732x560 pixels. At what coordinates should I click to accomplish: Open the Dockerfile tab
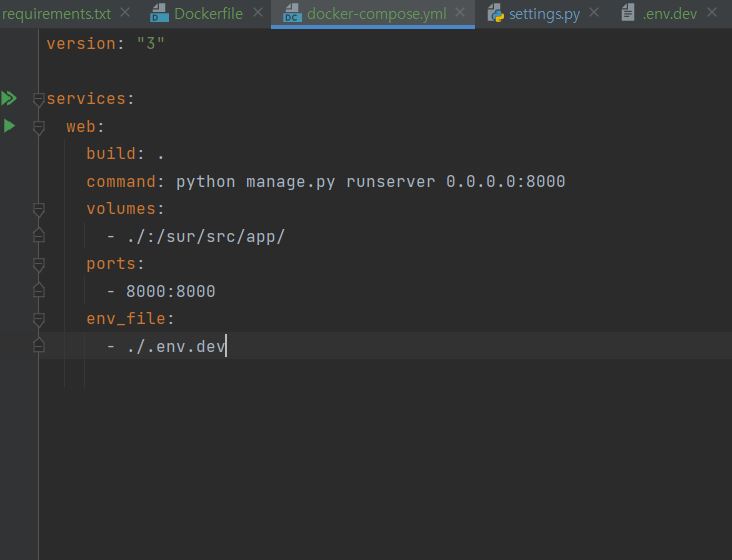point(208,14)
